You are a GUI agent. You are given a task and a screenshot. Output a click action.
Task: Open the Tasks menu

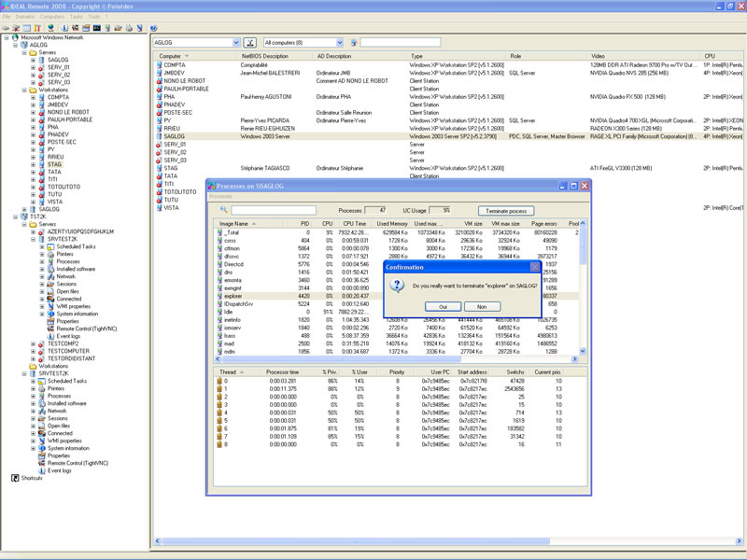coord(77,17)
